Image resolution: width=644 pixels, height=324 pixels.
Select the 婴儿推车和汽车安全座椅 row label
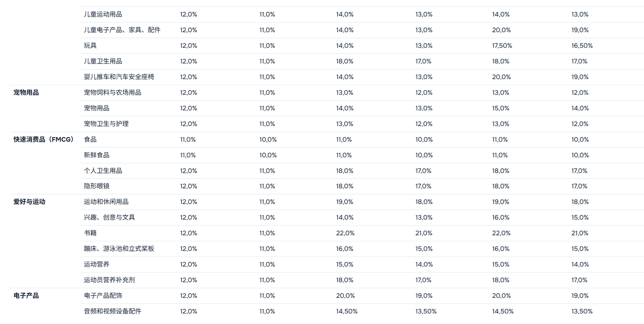119,77
